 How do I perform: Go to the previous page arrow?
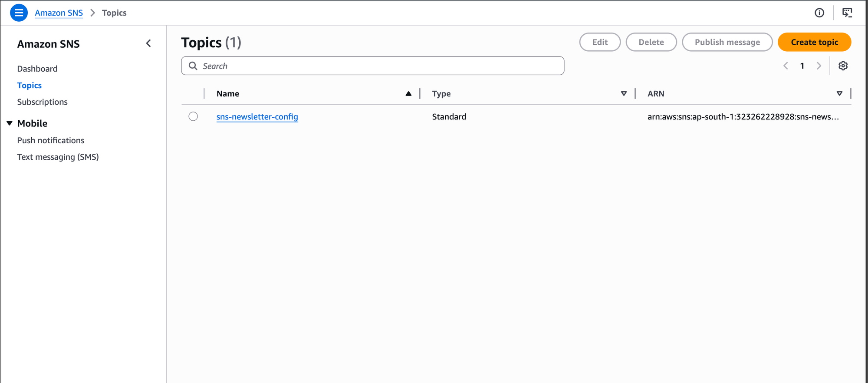(786, 66)
